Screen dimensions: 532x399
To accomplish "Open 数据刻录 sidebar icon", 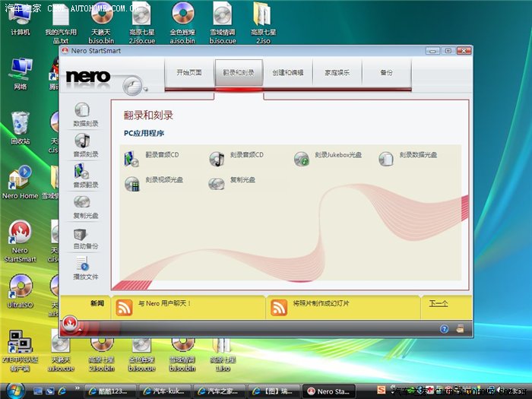I will [82, 110].
